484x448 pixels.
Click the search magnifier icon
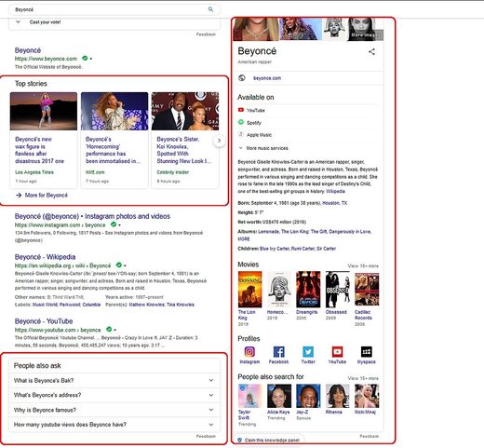(x=210, y=9)
